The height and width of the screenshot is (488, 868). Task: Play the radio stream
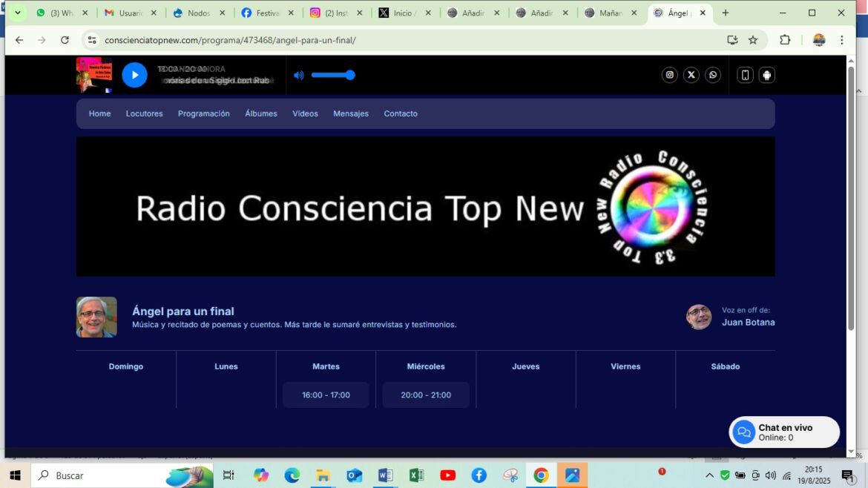134,75
